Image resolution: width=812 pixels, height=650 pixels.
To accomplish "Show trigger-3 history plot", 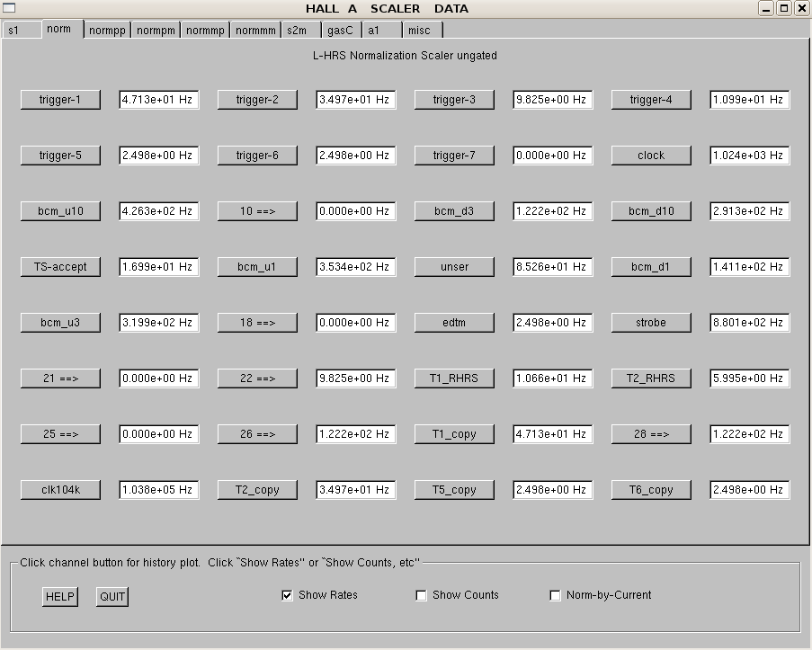I will click(454, 100).
